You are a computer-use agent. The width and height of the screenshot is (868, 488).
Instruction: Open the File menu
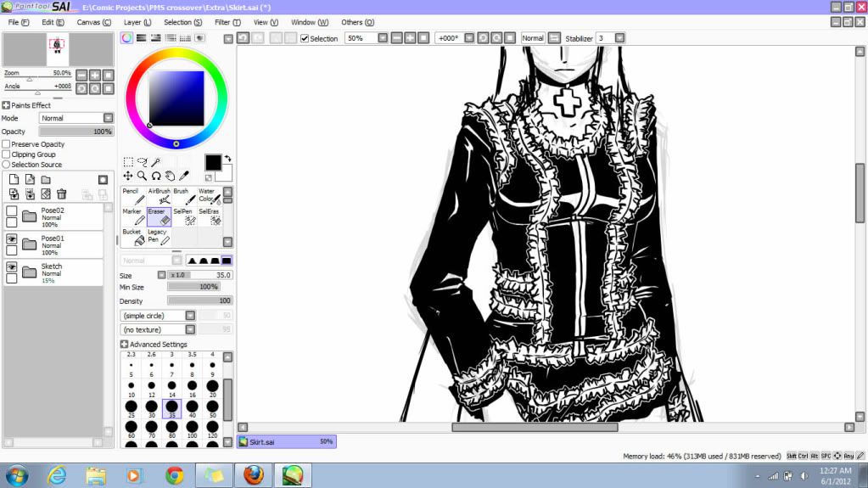pyautogui.click(x=19, y=22)
